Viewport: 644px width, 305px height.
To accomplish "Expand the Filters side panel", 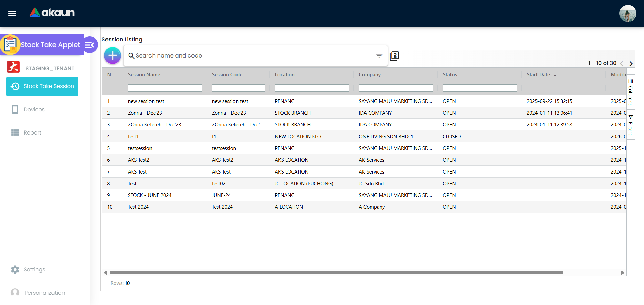I will tap(631, 125).
